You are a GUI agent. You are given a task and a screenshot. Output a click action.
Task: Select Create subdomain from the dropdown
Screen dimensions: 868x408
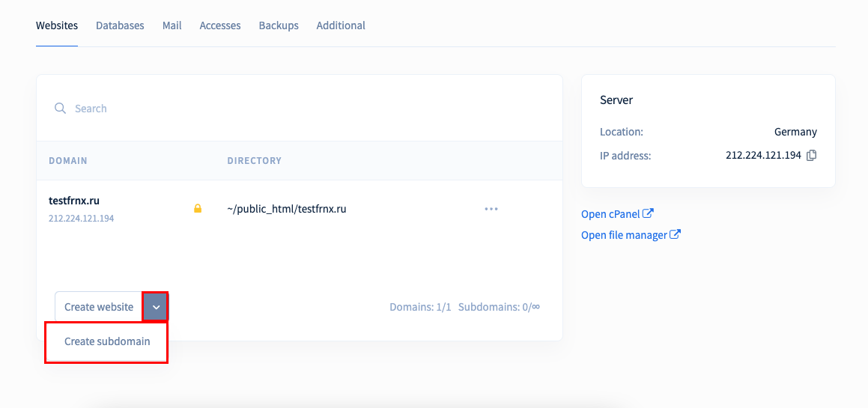pyautogui.click(x=107, y=341)
